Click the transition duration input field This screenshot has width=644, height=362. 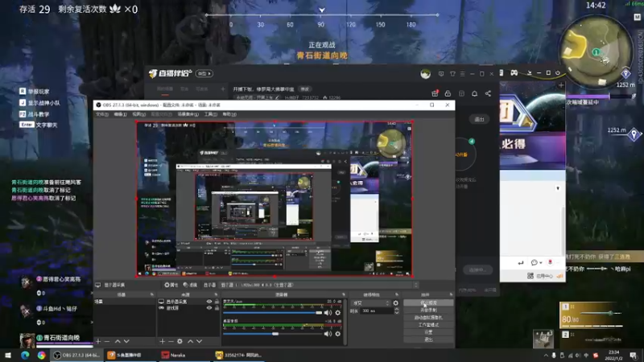pos(377,311)
